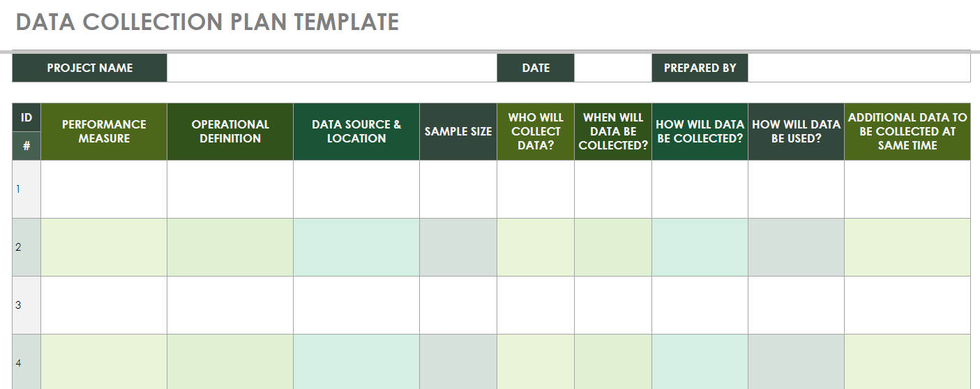
Task: Click the Date input field
Action: (x=612, y=68)
